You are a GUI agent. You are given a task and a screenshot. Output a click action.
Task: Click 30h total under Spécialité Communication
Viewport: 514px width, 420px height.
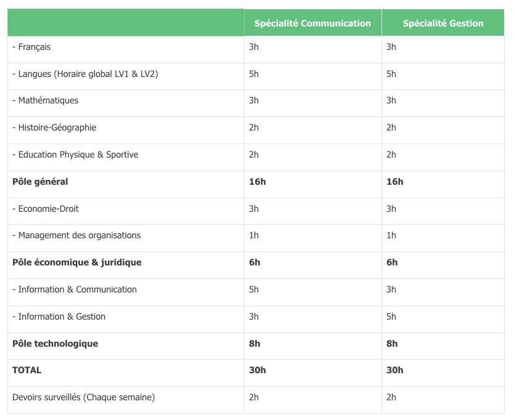257,370
